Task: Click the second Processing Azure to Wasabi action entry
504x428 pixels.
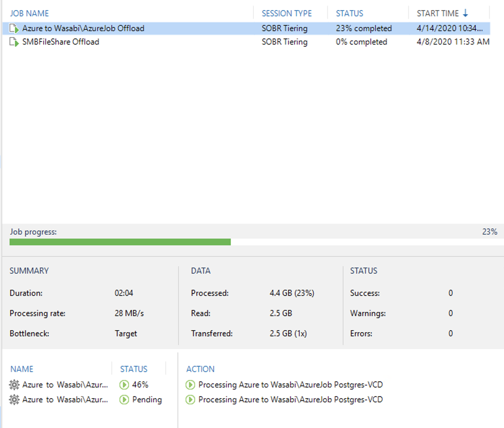Action: pos(290,399)
